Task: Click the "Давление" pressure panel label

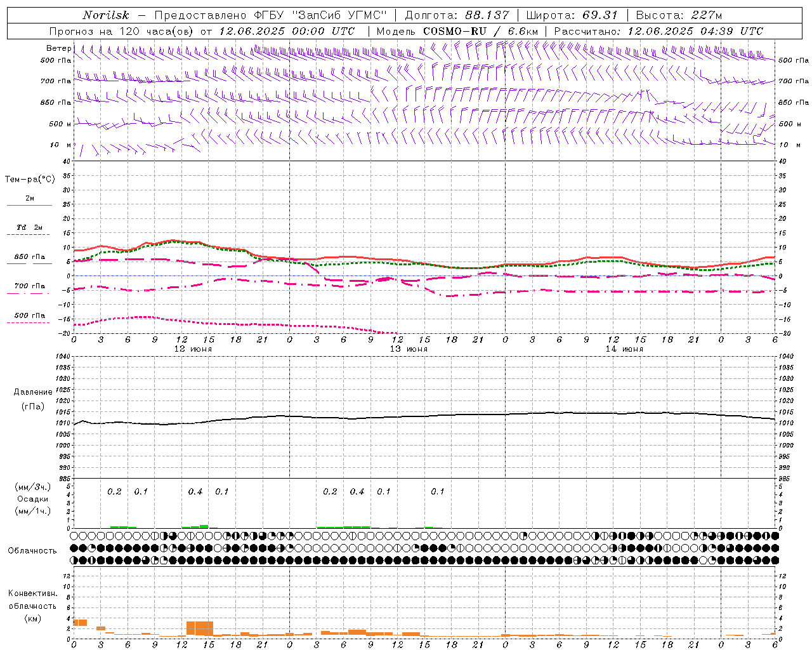Action: pyautogui.click(x=33, y=392)
